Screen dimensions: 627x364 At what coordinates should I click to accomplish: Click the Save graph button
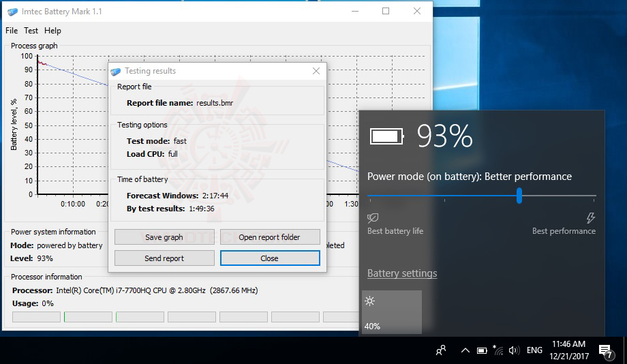164,237
